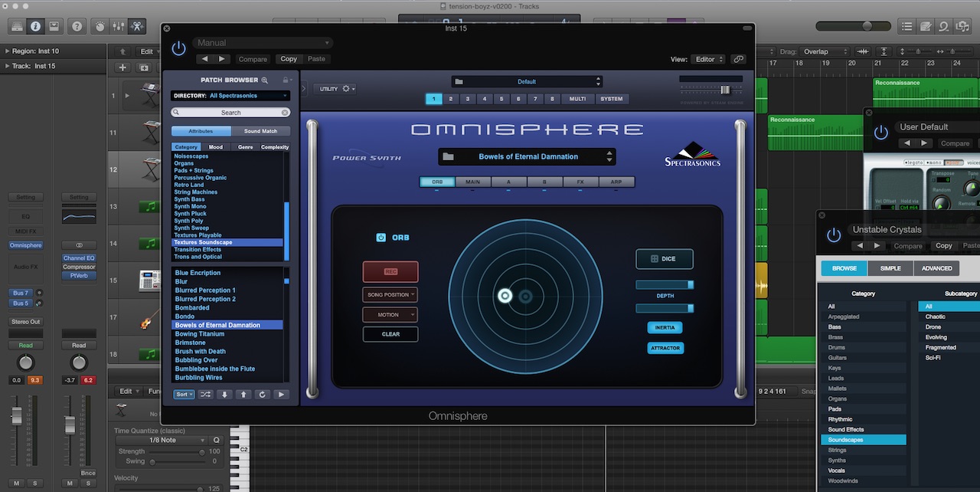Select the Mood attribute column tab
This screenshot has width=980, height=492.
click(216, 147)
